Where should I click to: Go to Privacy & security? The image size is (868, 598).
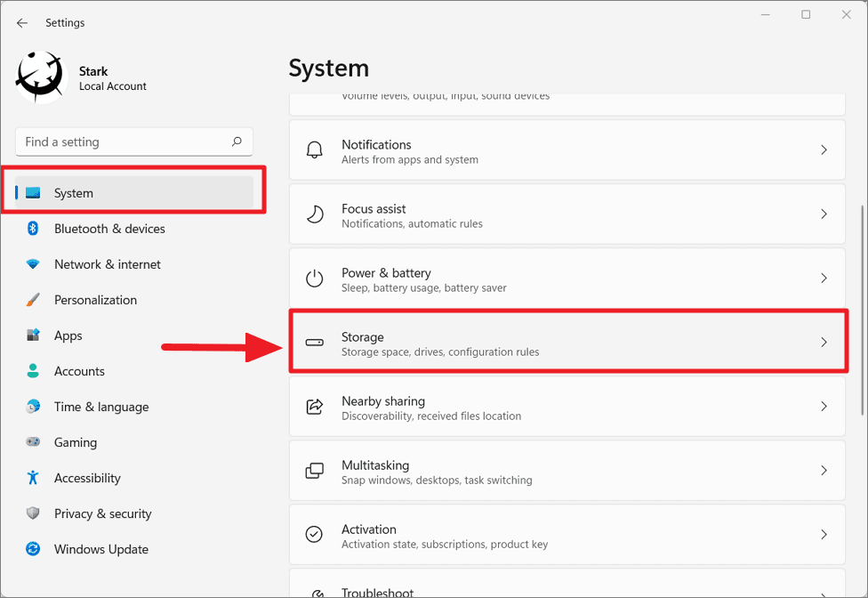point(103,513)
